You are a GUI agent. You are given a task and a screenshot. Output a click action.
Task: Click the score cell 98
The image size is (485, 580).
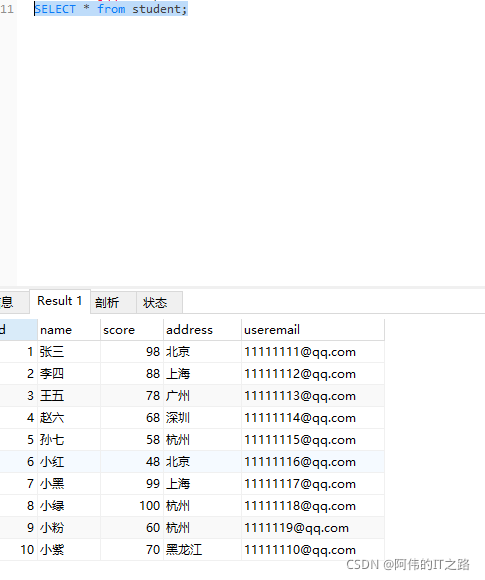point(132,352)
